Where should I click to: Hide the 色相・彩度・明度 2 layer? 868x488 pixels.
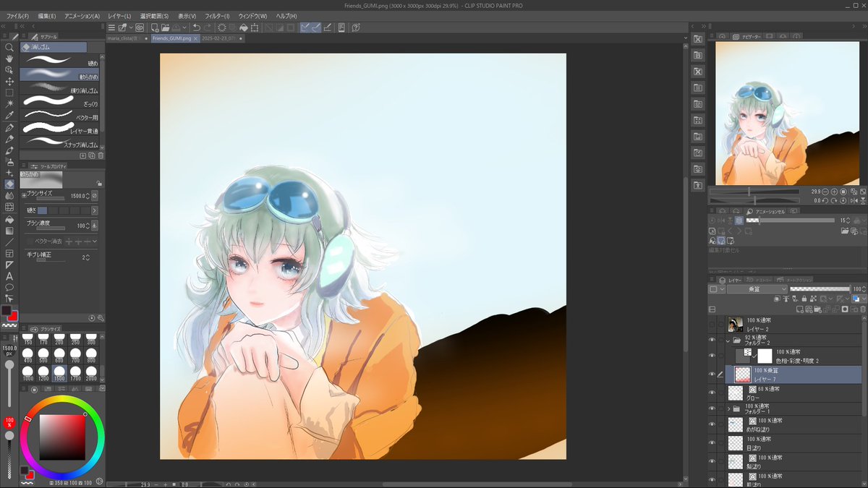coord(712,355)
